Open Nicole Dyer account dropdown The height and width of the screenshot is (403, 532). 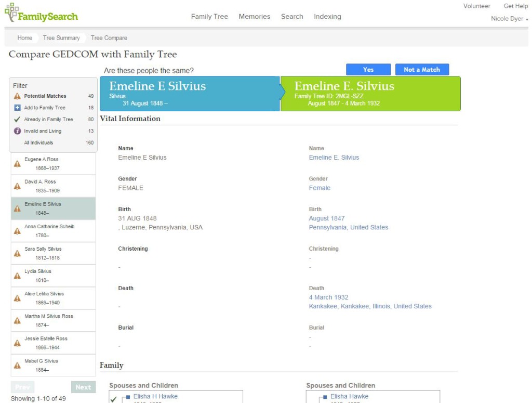pos(509,19)
